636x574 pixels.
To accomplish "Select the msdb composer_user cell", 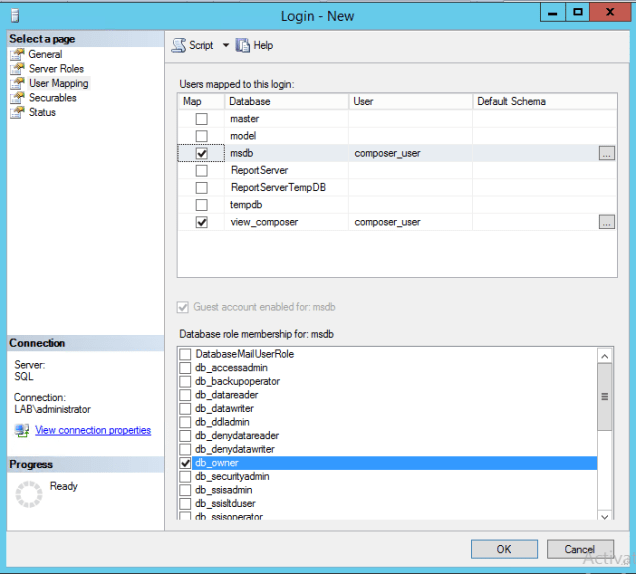I will [x=410, y=153].
